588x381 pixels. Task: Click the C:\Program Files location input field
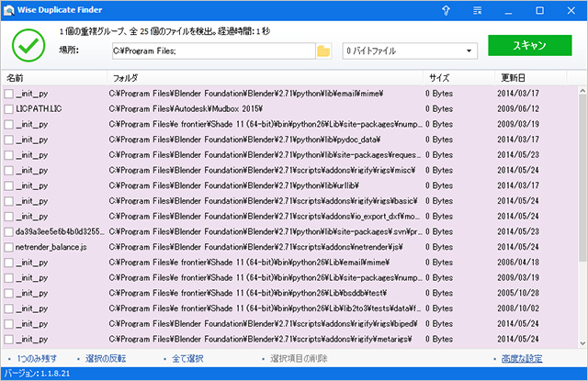point(214,50)
